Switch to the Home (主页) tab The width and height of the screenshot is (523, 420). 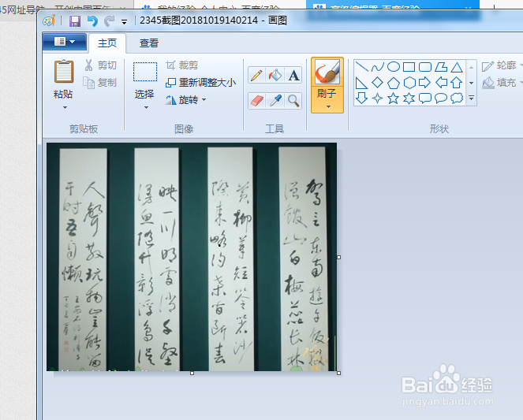pyautogui.click(x=107, y=43)
